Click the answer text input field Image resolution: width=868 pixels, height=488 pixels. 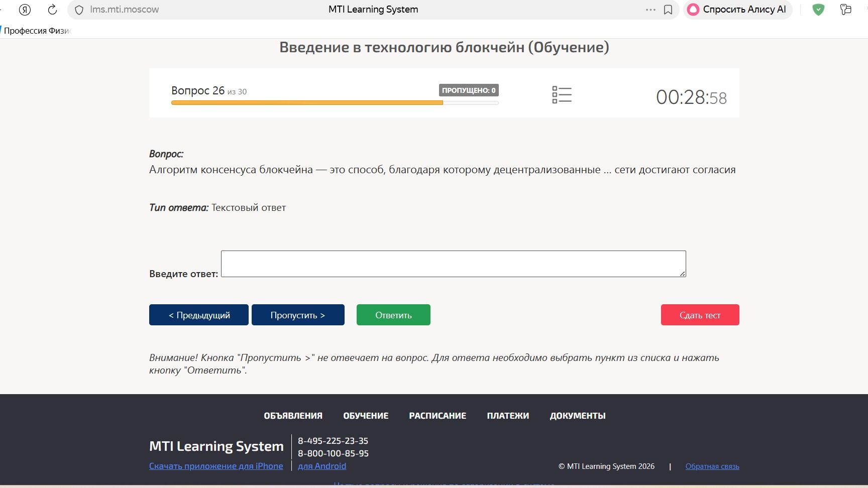(453, 264)
